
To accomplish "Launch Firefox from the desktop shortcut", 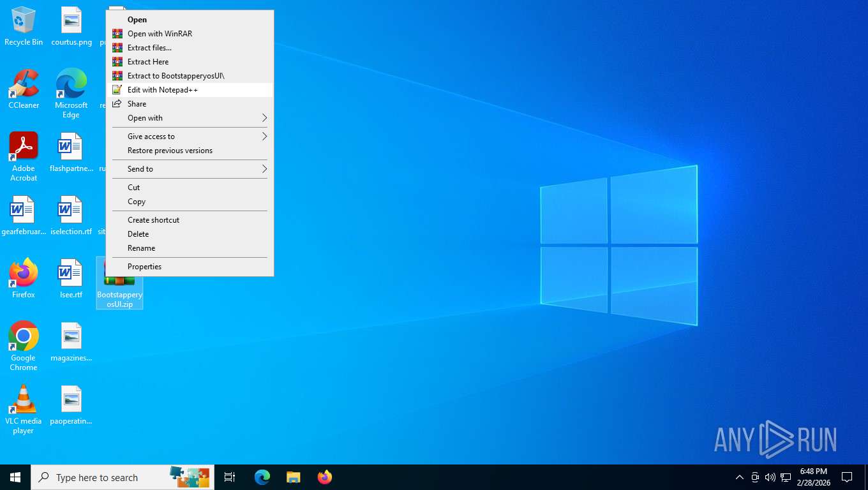I will (24, 279).
